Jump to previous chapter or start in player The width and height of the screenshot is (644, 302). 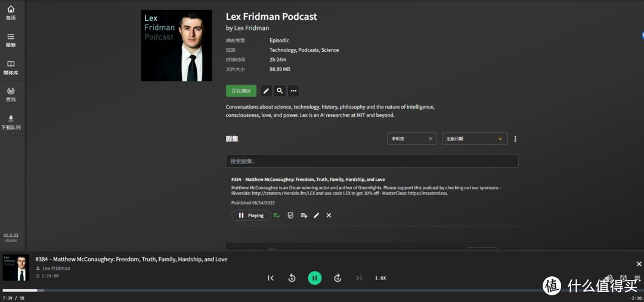pyautogui.click(x=270, y=278)
